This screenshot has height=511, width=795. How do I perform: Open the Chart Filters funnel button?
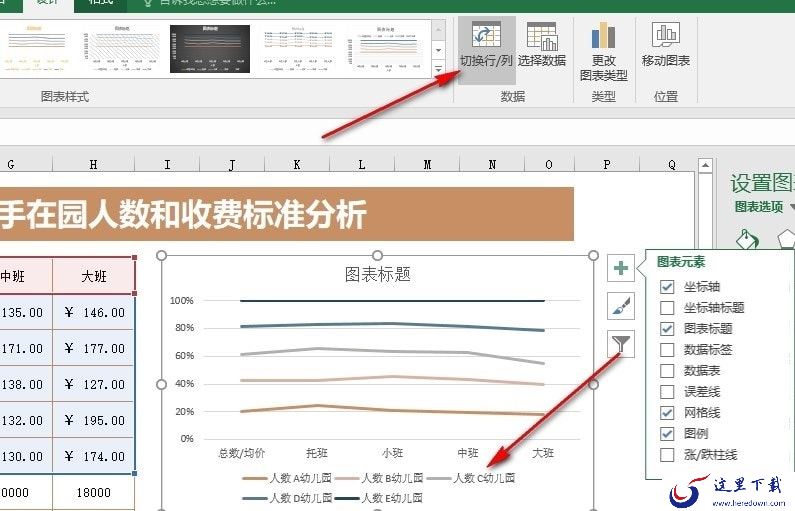621,344
